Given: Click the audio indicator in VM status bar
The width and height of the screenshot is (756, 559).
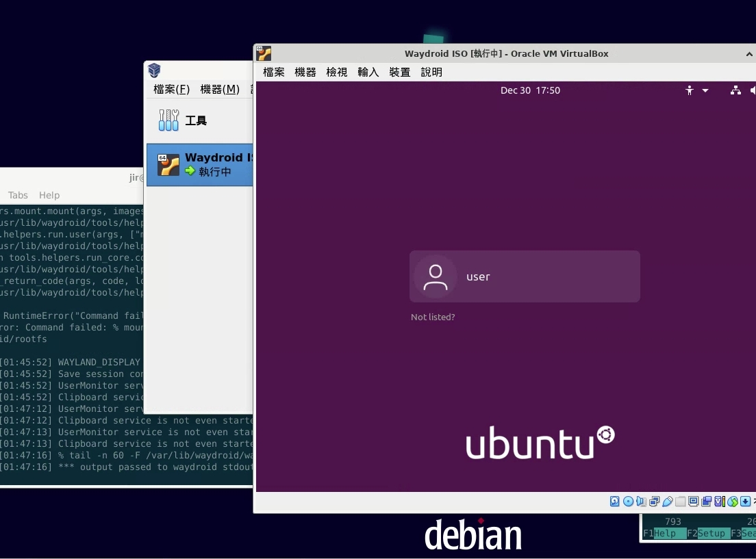Looking at the screenshot, I should click(641, 502).
